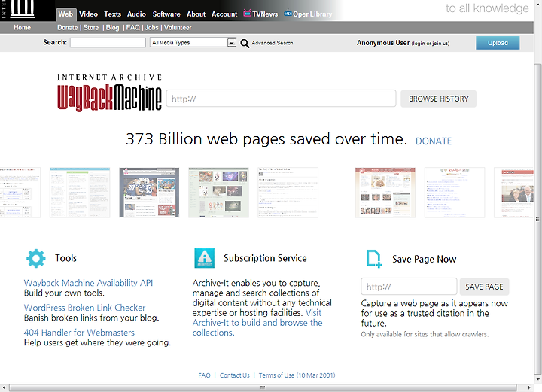Click the Donate link in gray bar
This screenshot has width=542, height=392.
point(68,28)
